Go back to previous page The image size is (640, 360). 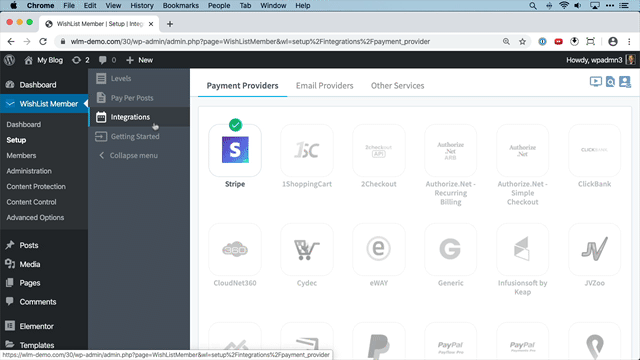[x=11, y=41]
